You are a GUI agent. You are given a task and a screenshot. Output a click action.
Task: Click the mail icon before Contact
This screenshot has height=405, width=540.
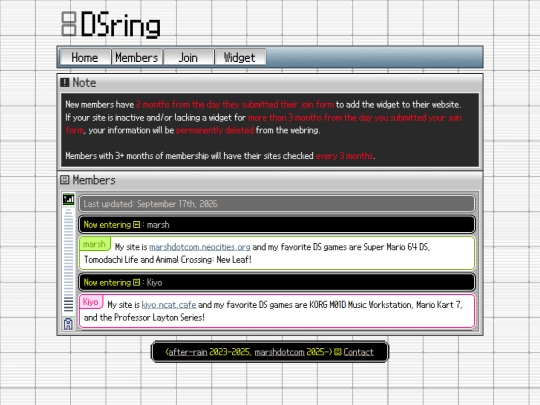338,352
